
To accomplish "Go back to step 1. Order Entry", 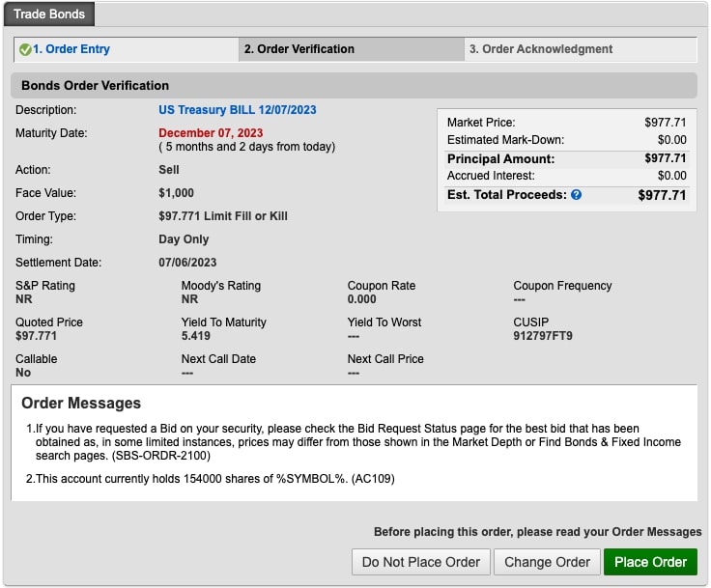I will click(71, 49).
